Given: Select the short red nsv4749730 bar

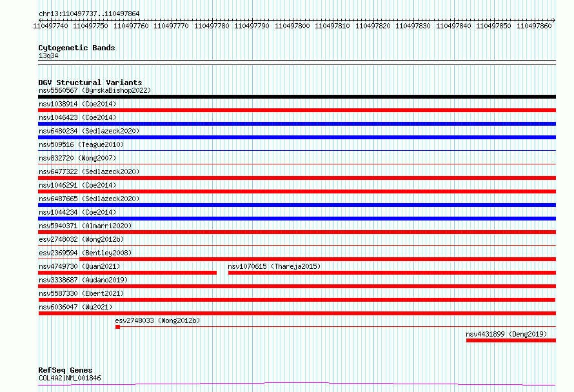Looking at the screenshot, I should click(x=128, y=273).
